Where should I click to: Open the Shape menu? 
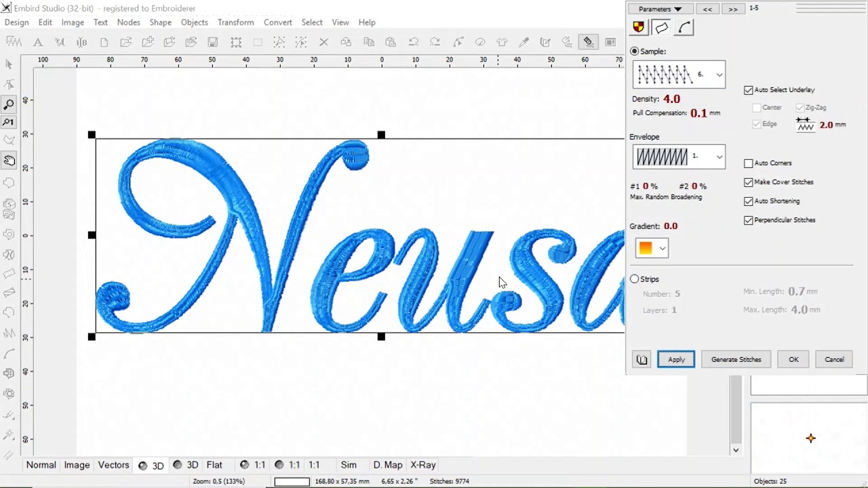[x=161, y=22]
